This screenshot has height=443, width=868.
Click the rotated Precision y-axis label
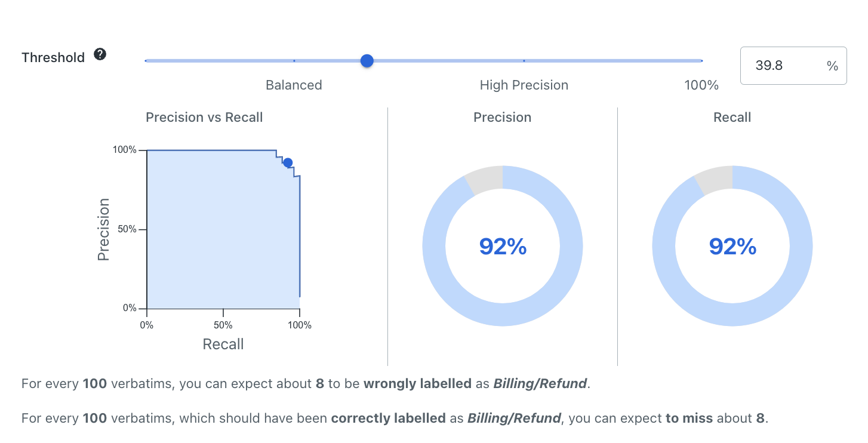click(103, 230)
